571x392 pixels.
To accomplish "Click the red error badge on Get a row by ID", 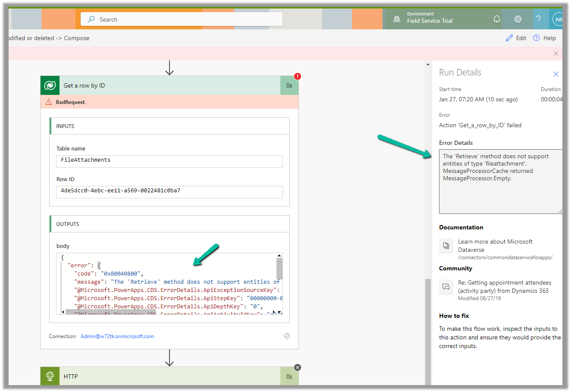I will pyautogui.click(x=298, y=76).
